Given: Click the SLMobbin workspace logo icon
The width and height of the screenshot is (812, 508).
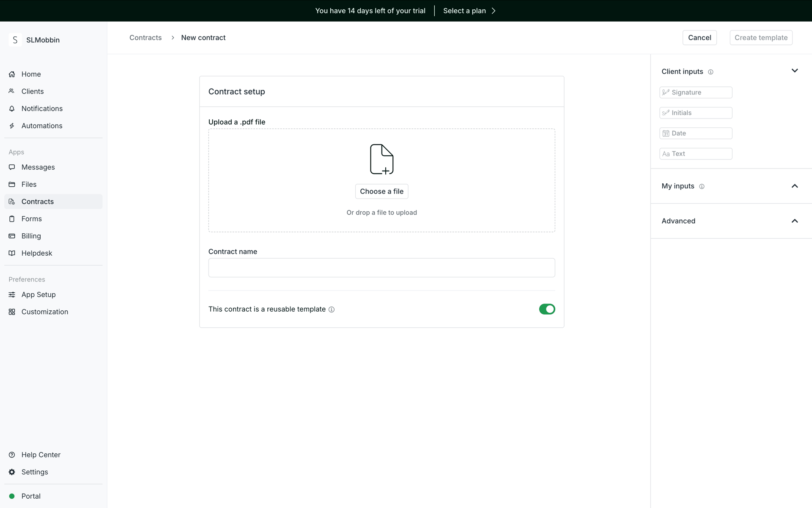Looking at the screenshot, I should pyautogui.click(x=15, y=40).
